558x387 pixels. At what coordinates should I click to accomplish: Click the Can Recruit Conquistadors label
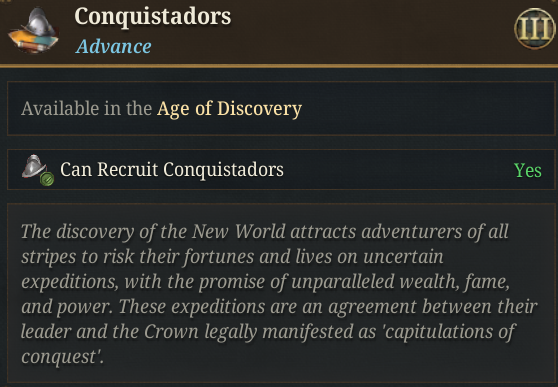(x=172, y=169)
